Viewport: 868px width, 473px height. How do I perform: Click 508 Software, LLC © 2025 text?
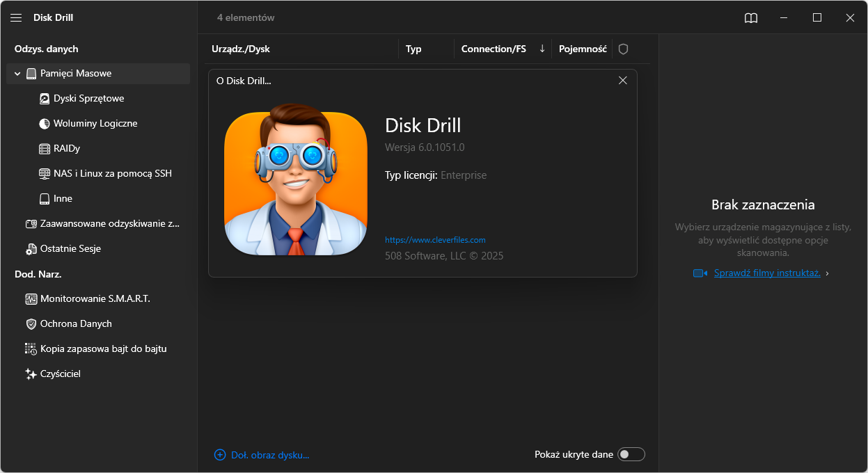[444, 256]
